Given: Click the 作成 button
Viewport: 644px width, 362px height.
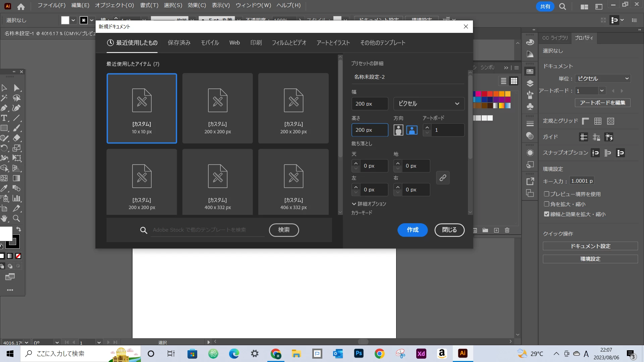Looking at the screenshot, I should coord(413,230).
